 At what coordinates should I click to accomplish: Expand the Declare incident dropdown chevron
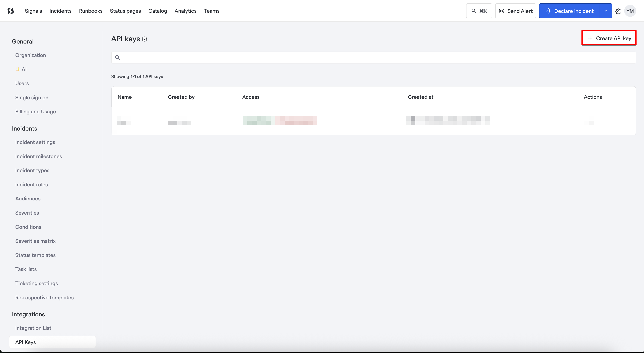pos(606,11)
